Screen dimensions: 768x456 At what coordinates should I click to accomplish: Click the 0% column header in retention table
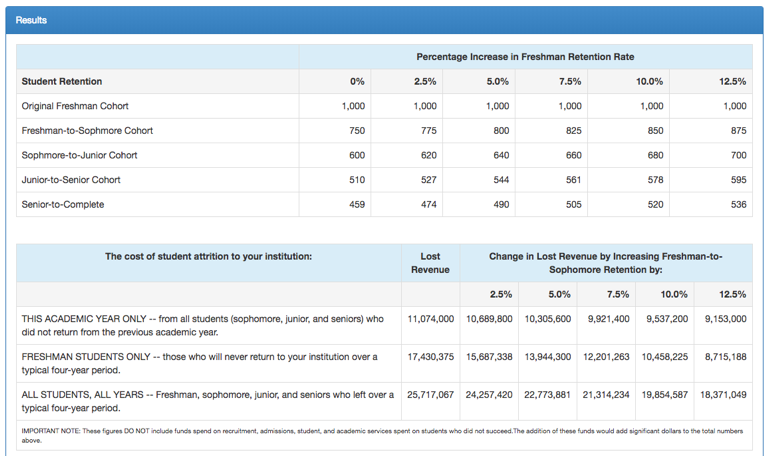[357, 81]
